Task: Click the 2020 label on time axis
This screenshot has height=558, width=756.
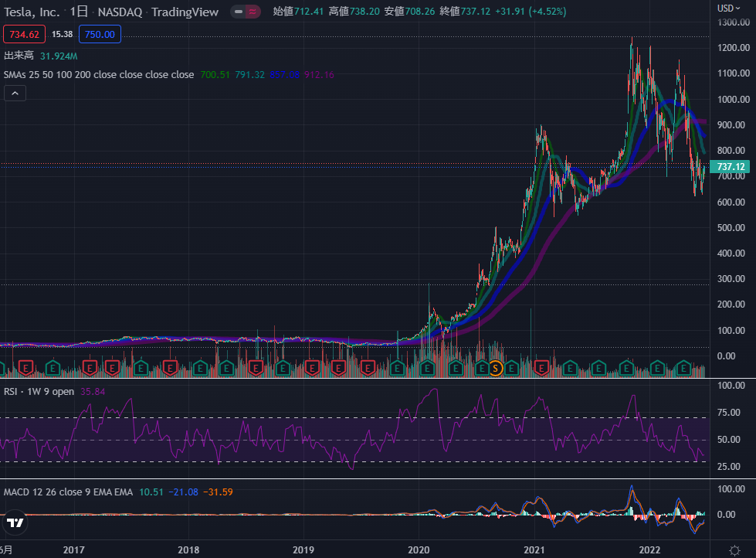Action: [x=419, y=549]
